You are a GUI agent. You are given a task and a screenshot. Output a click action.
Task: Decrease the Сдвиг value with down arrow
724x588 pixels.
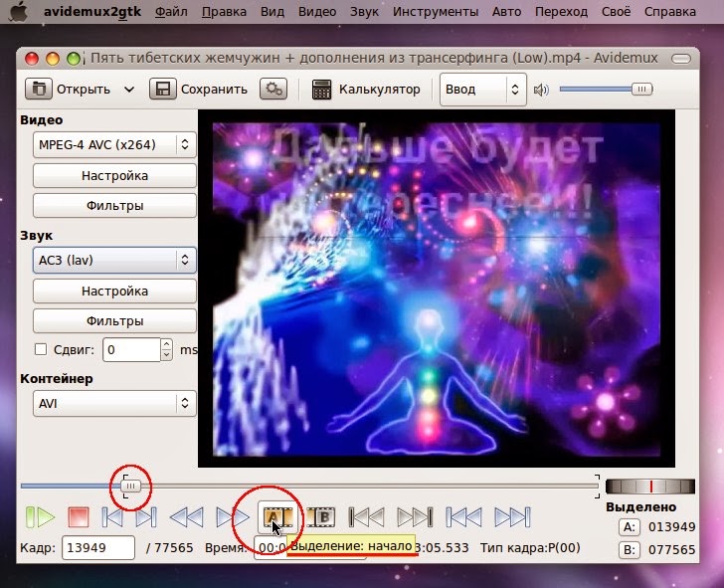[167, 355]
